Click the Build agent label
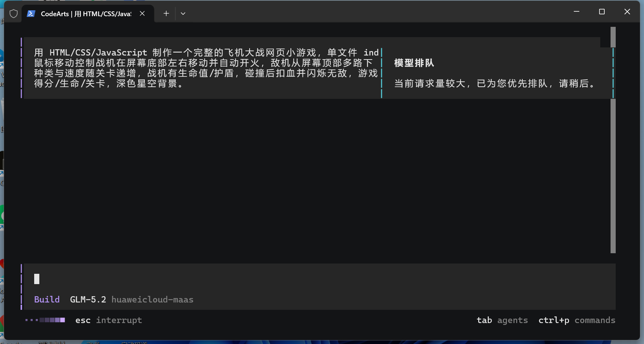Image resolution: width=644 pixels, height=344 pixels. 47,300
